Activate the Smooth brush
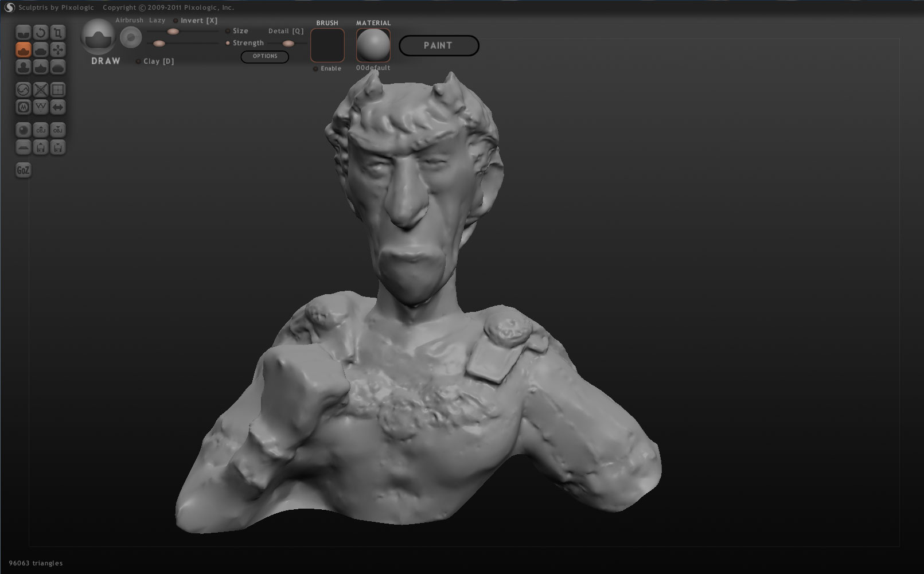Screen dimensions: 924x574 pyautogui.click(x=57, y=67)
